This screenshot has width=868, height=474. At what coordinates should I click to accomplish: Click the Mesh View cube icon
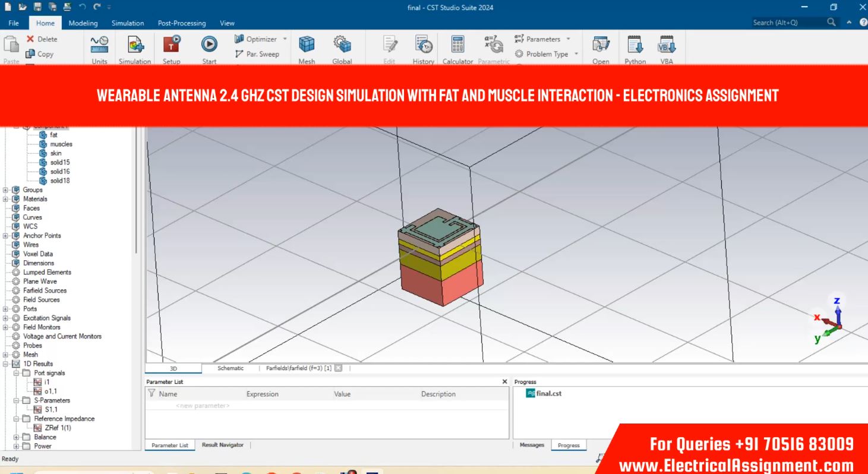[x=307, y=45]
